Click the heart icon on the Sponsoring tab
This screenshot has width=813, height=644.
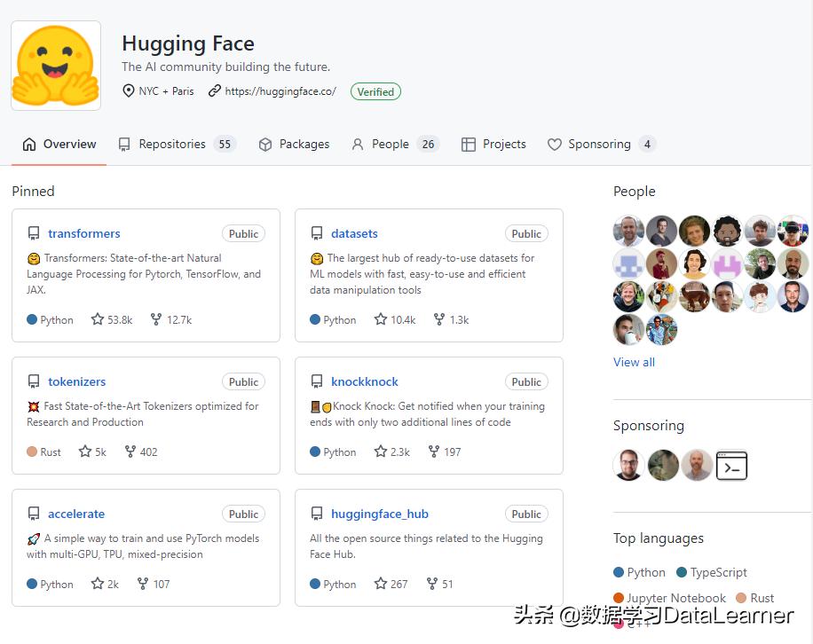click(x=554, y=144)
